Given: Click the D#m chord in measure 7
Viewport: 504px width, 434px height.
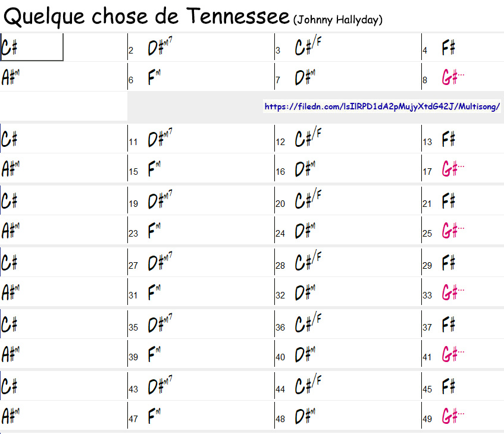Looking at the screenshot, I should [305, 78].
